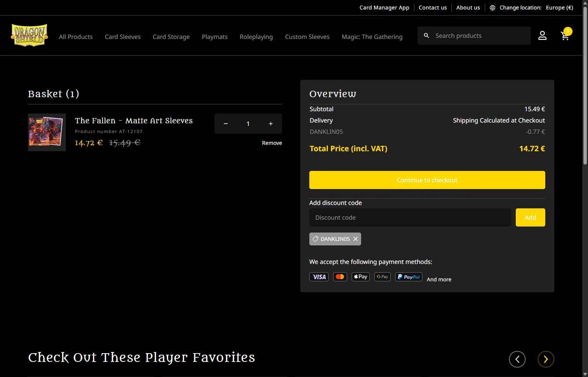
Task: Go to the Dragon Shield logo home
Action: [x=29, y=36]
